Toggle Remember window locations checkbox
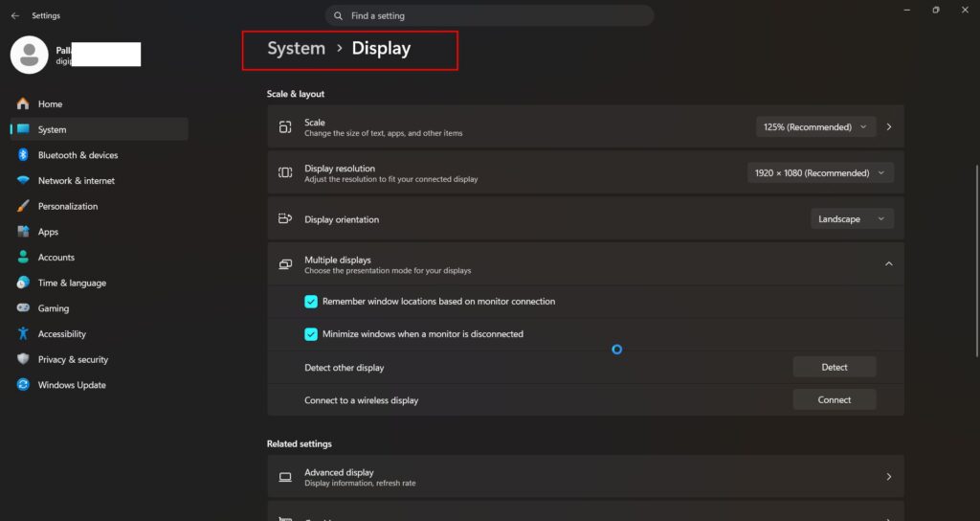The width and height of the screenshot is (980, 521). (x=311, y=302)
